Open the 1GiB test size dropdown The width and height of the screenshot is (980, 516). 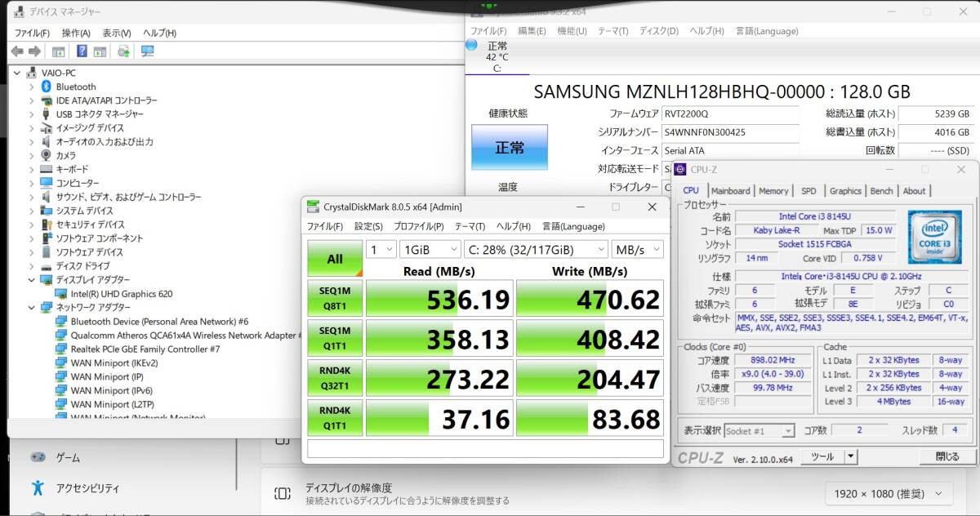430,249
